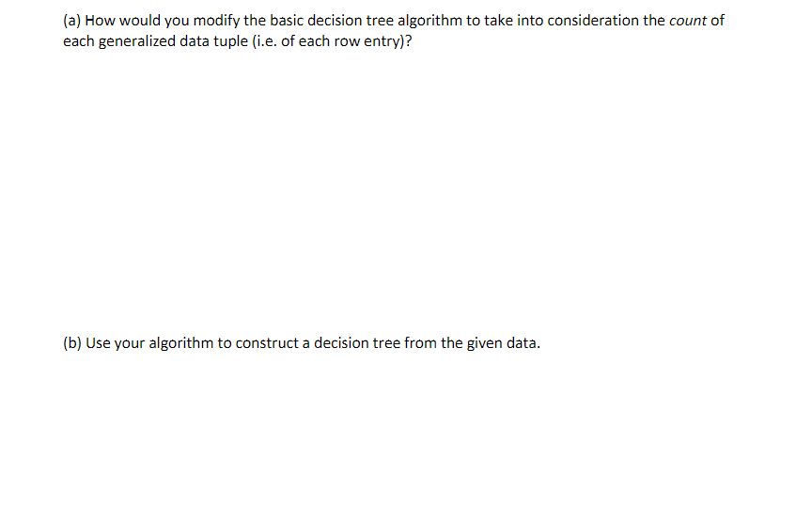812x506 pixels.
Task: Click the word "your" in question (b)
Action: coord(130,344)
